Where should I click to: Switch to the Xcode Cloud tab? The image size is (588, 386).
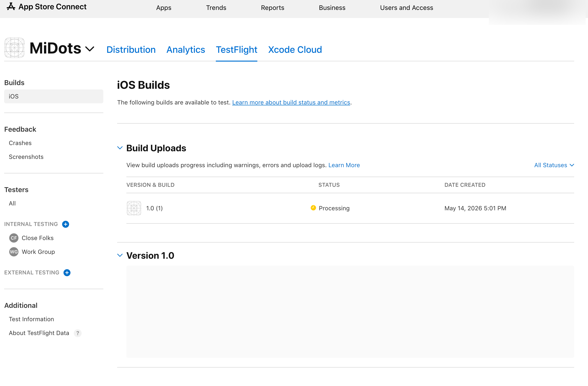[x=295, y=50]
